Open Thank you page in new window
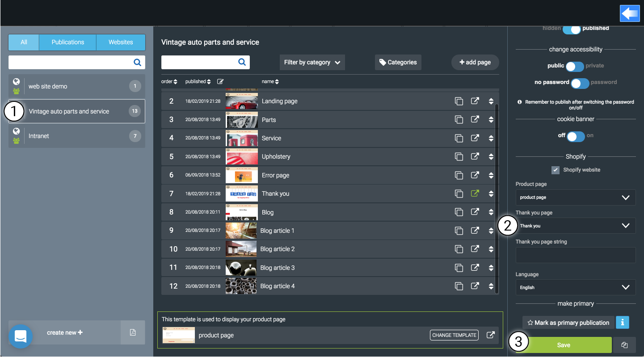Screen dimensions: 644x357 click(475, 194)
